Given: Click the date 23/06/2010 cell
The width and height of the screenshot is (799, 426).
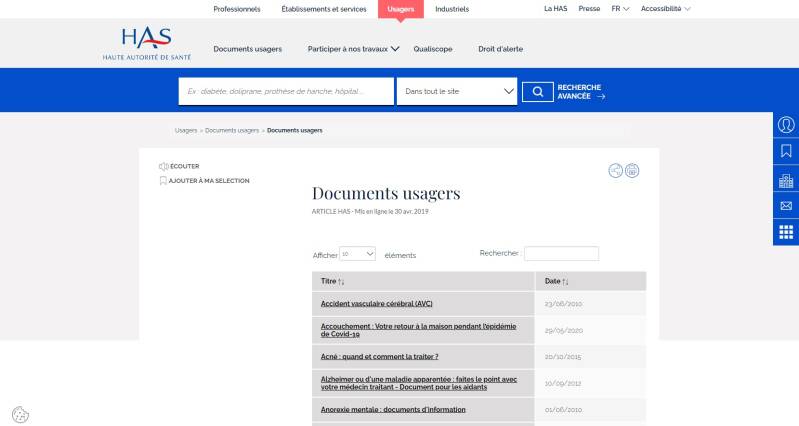Looking at the screenshot, I should (x=590, y=304).
